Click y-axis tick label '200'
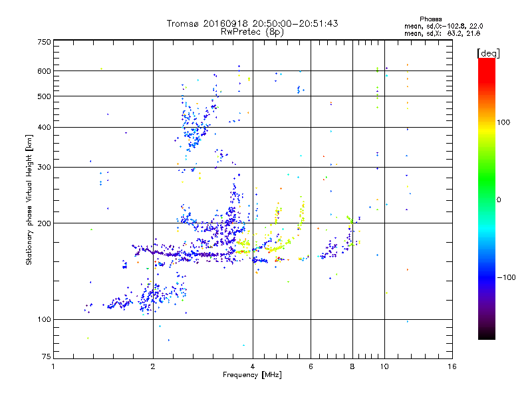 pyautogui.click(x=44, y=223)
